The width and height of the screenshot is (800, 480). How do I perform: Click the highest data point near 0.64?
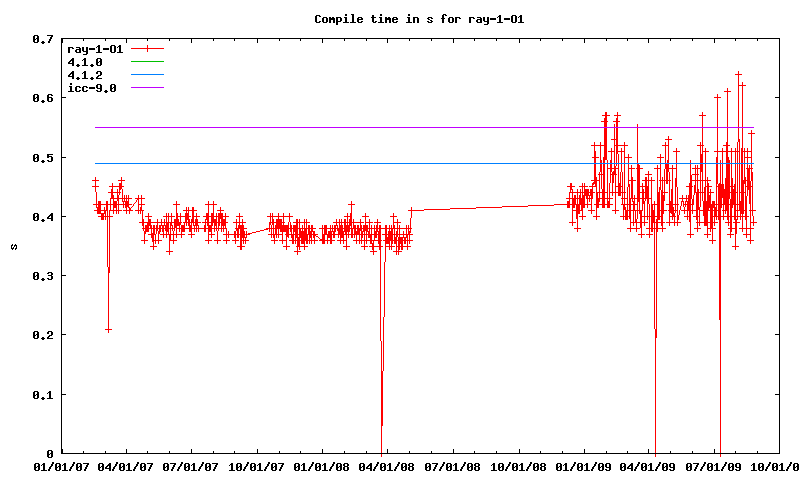click(x=738, y=74)
